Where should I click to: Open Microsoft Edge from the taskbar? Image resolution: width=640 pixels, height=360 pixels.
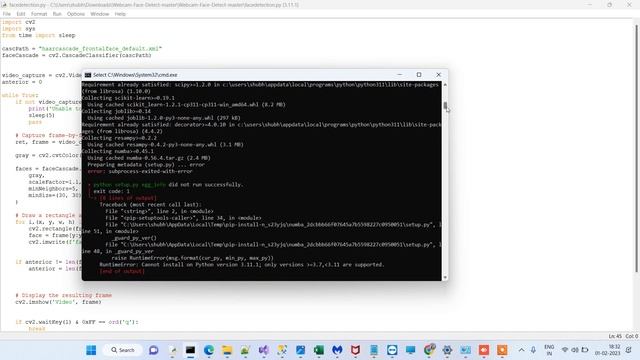[x=209, y=350]
